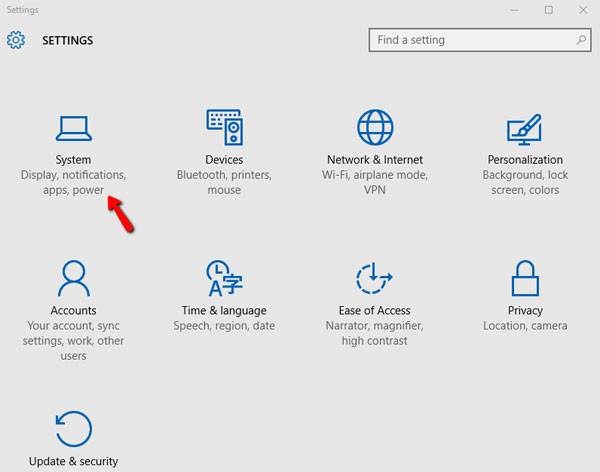Click 'Bluetooth, printers, mouse' description
Viewport: 600px width, 472px height.
tap(224, 182)
